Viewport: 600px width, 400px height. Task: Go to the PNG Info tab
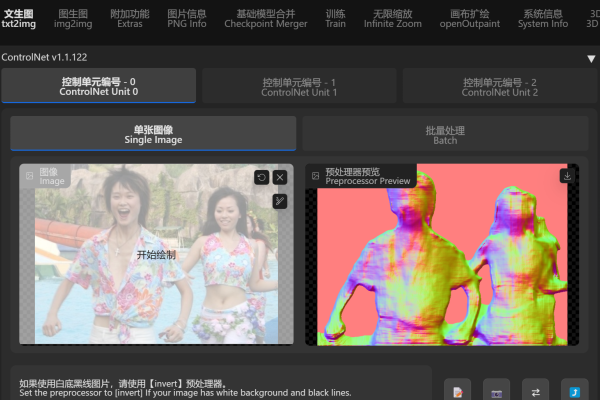point(187,19)
